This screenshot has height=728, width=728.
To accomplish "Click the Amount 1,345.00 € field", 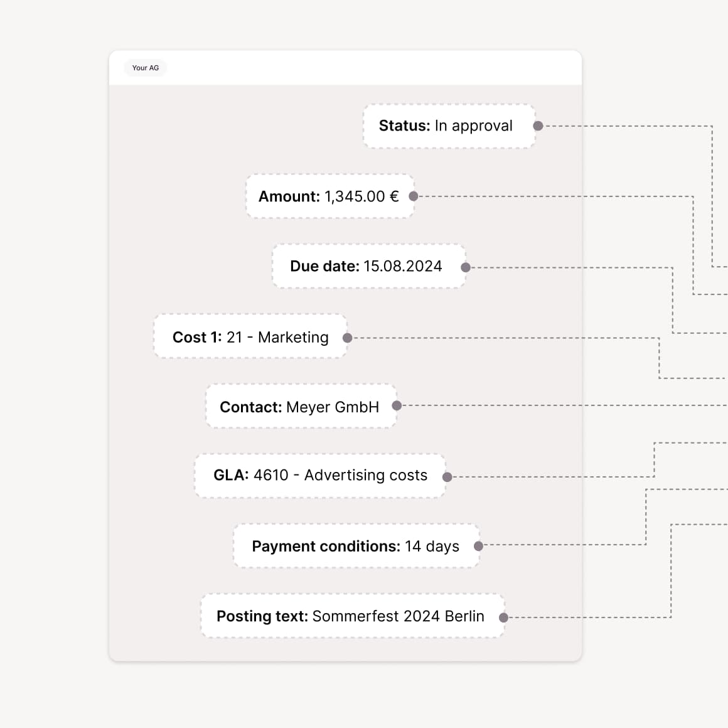I will (x=329, y=196).
